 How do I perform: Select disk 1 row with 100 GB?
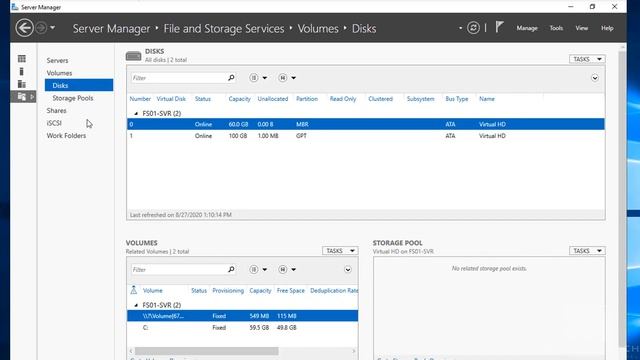pos(366,136)
